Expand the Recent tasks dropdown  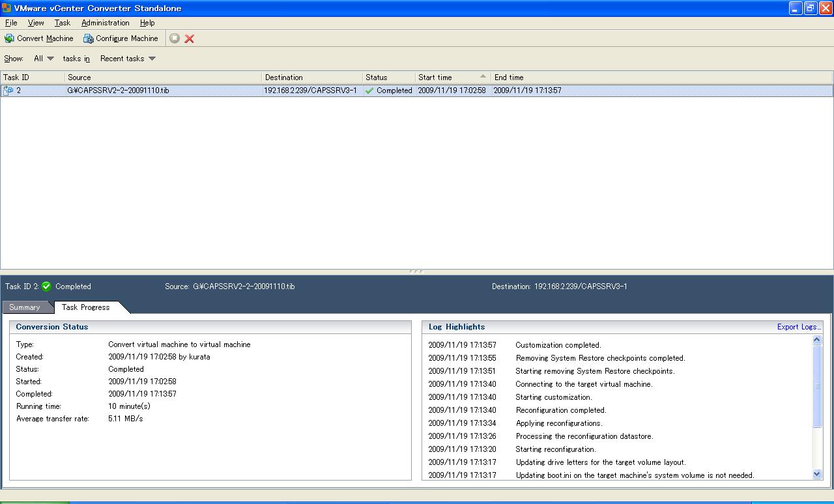128,59
